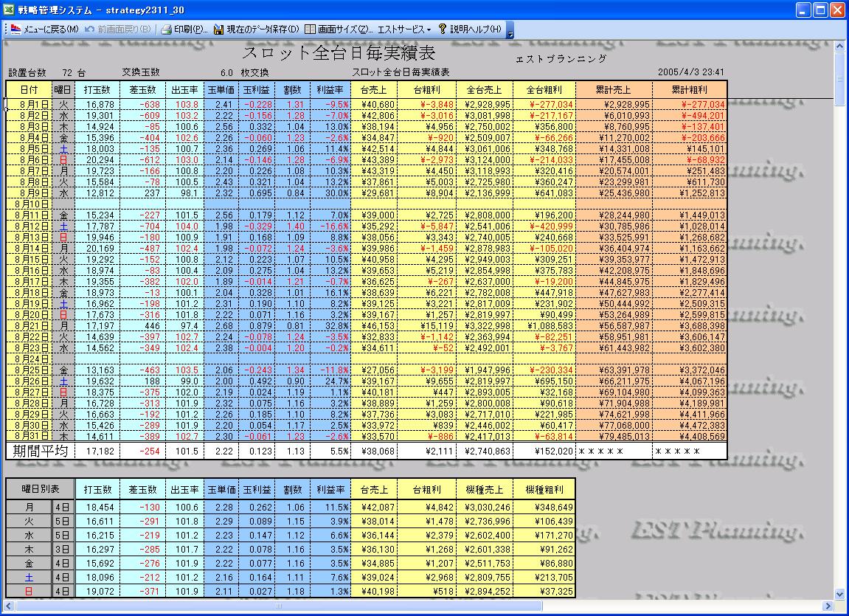Viewport: 849px width, 616px height.
Task: Select the 月 weekday row label
Action: coord(30,508)
